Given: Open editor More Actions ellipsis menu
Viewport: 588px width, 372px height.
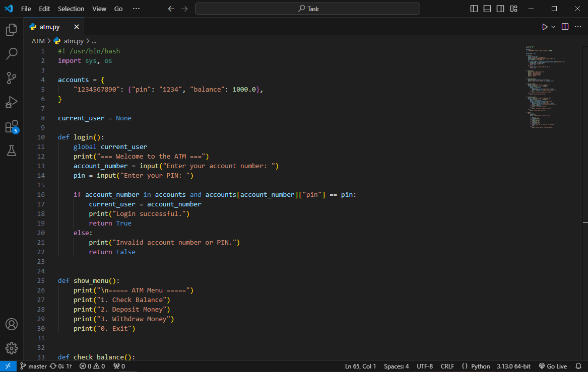Looking at the screenshot, I should (577, 27).
